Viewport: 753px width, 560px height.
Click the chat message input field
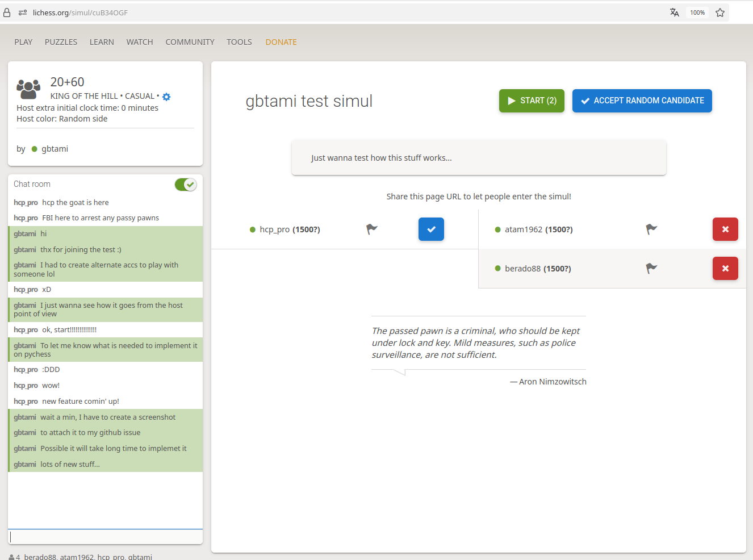[105, 537]
